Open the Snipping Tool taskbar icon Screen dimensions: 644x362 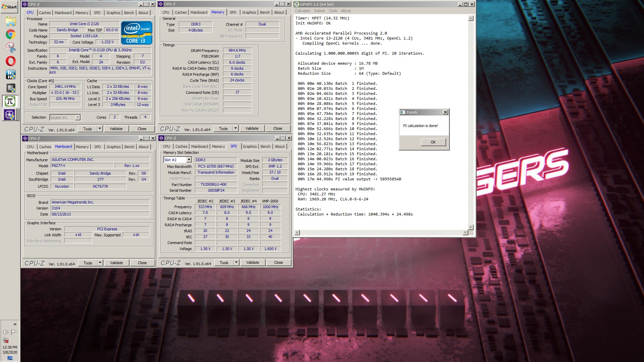point(10,48)
